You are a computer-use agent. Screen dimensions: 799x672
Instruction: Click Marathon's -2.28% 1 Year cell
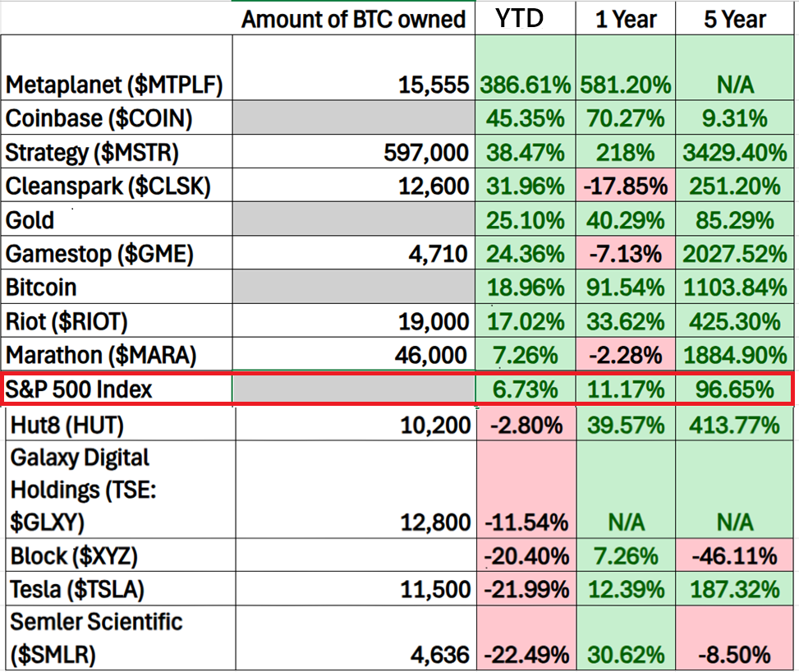point(626,355)
